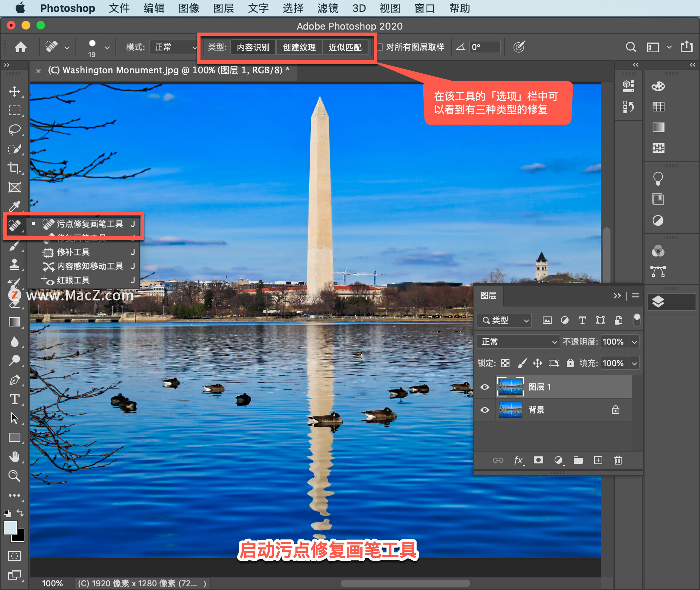Open the 滤镜 menu

pyautogui.click(x=328, y=8)
